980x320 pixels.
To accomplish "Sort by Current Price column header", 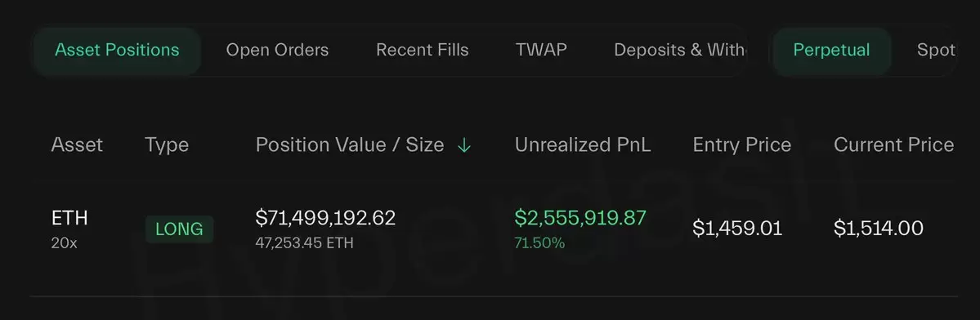I will click(893, 145).
